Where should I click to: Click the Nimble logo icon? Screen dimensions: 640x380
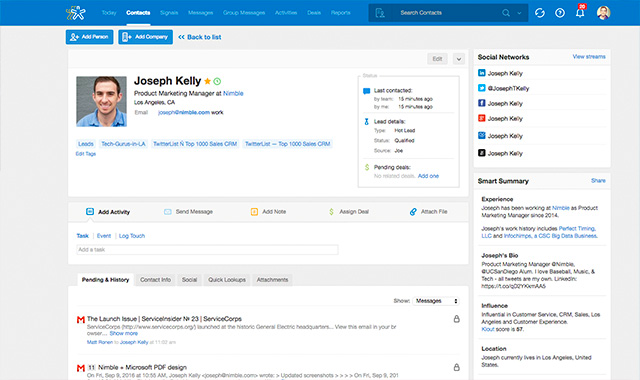coord(76,13)
